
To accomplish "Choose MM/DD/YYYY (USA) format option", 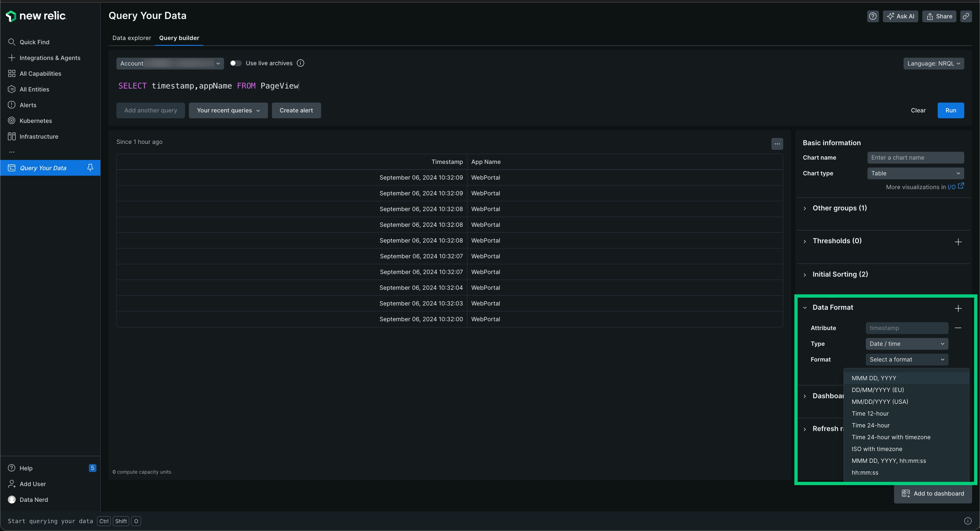I will tap(906, 402).
